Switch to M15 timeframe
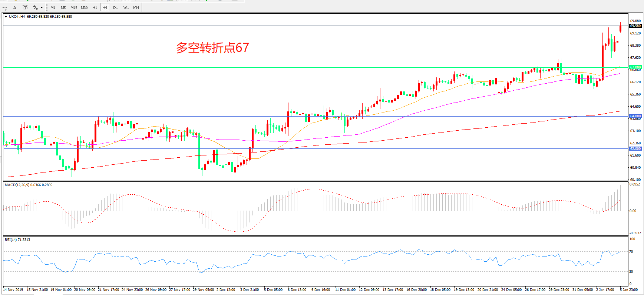This screenshot has height=295, width=644. pyautogui.click(x=74, y=7)
